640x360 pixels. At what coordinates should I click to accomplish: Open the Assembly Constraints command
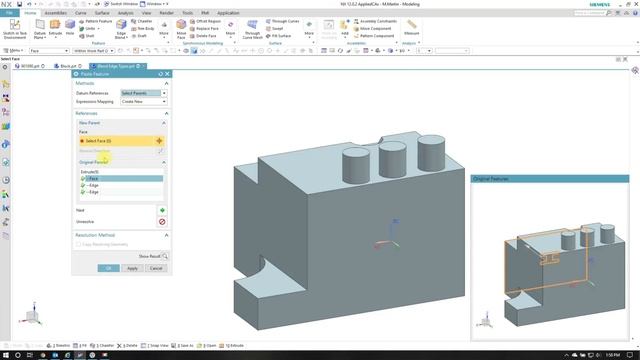pyautogui.click(x=375, y=21)
